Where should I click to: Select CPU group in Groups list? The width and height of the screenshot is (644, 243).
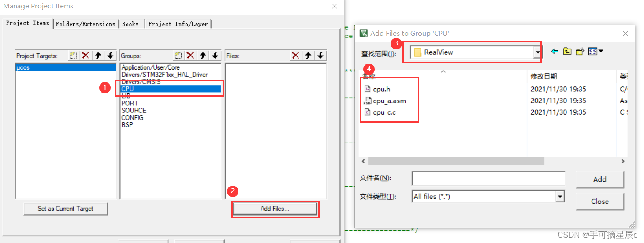pos(171,89)
